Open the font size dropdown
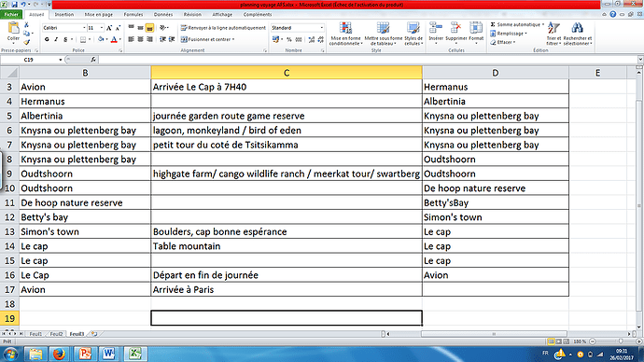This screenshot has width=644, height=362. [102, 28]
